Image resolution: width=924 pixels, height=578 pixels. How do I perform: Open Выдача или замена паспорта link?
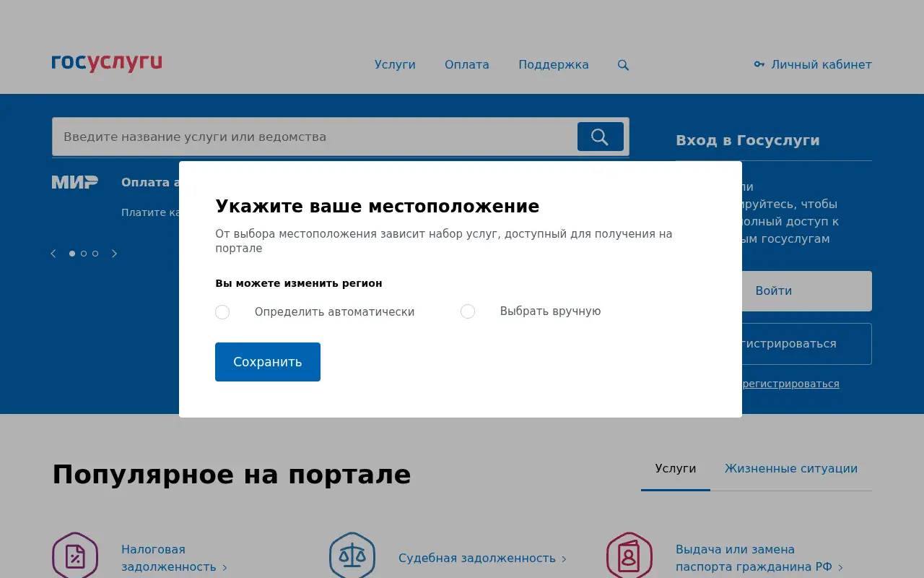(x=759, y=558)
